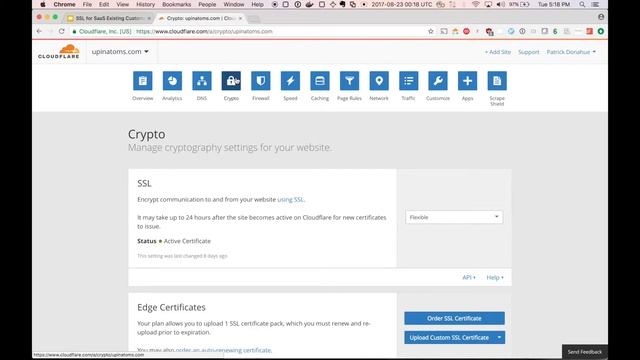Viewport: 640px width, 360px height.
Task: Click the Order SSL Certificate button
Action: (454, 318)
